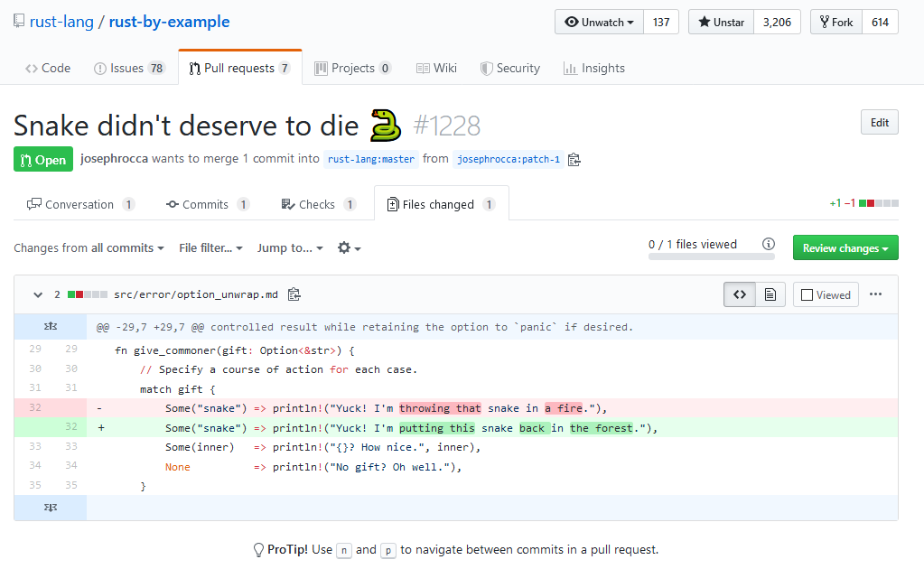The width and height of the screenshot is (924, 569).
Task: Open the rust-by-example repository link
Action: tap(169, 22)
